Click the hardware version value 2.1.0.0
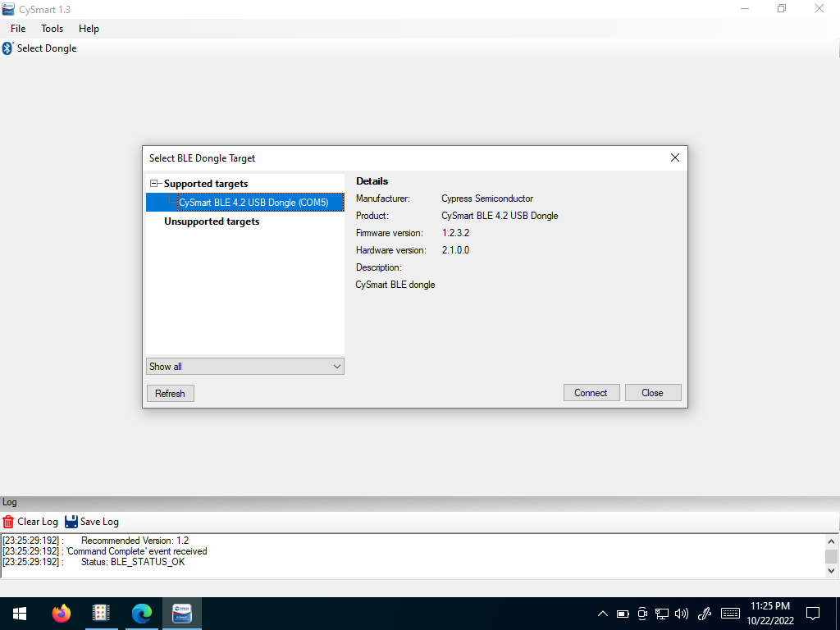840x630 pixels. 456,250
